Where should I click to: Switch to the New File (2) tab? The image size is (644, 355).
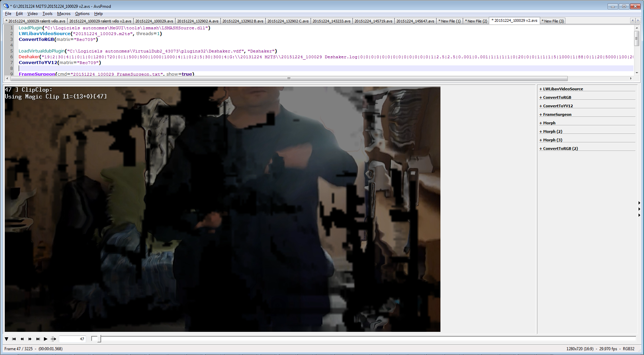[x=476, y=21]
